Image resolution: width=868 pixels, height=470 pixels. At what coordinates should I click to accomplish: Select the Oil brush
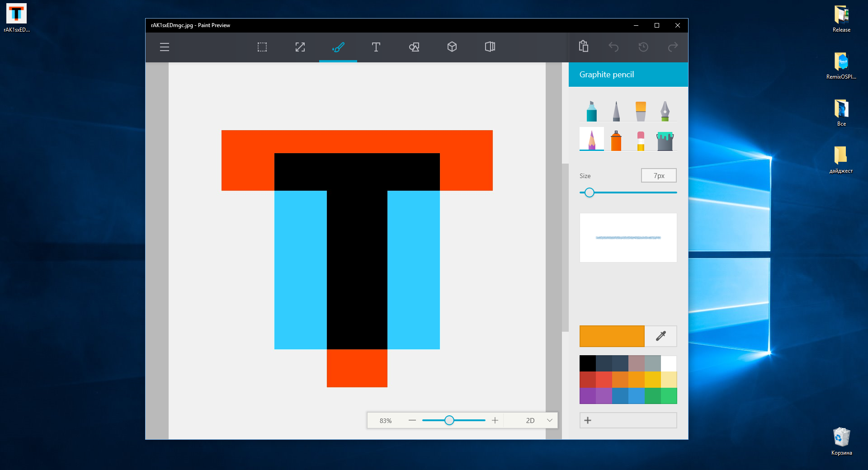[x=641, y=111]
